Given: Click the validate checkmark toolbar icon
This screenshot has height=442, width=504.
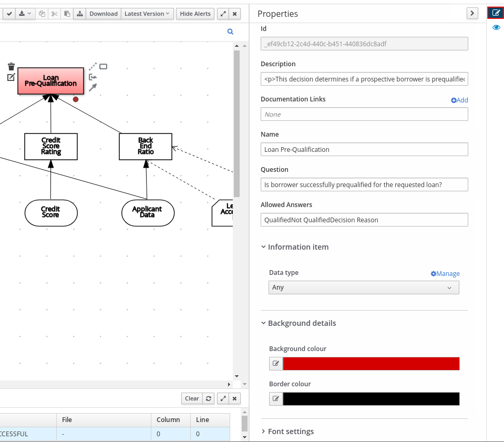Looking at the screenshot, I should coord(9,14).
